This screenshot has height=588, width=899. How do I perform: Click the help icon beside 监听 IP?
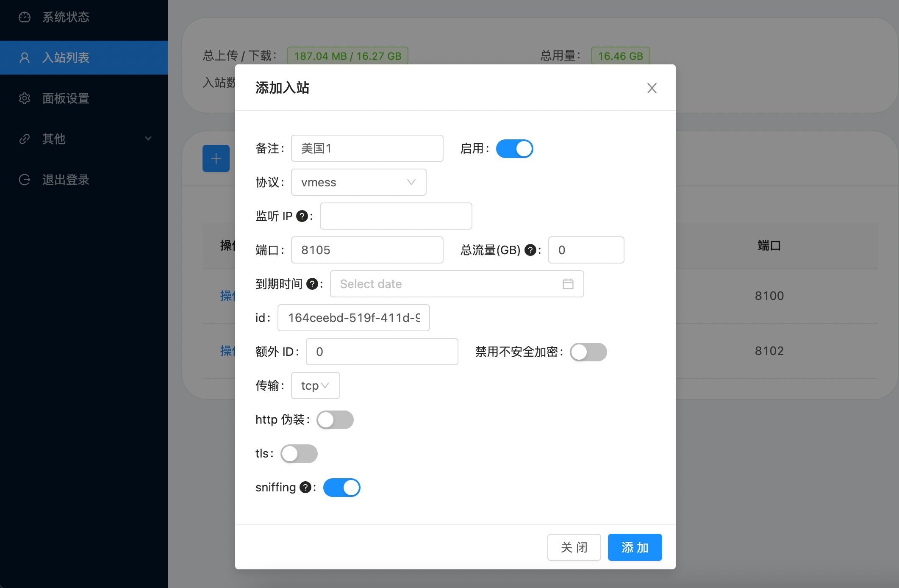pos(302,216)
